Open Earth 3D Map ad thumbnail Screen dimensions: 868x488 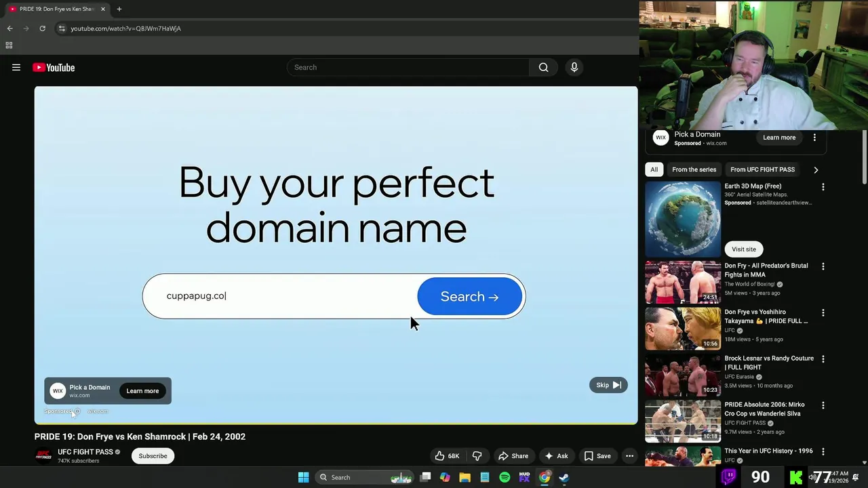click(x=683, y=218)
